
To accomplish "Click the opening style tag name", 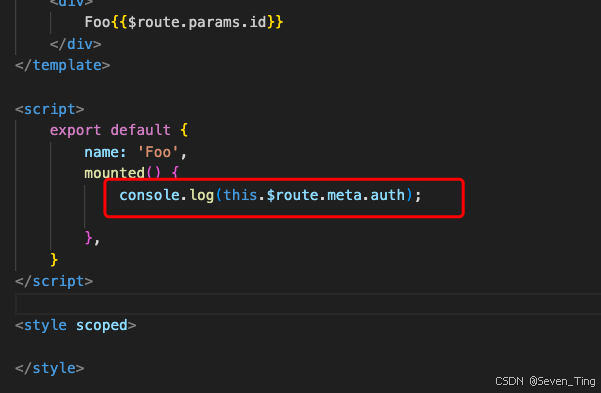I will click(x=45, y=325).
